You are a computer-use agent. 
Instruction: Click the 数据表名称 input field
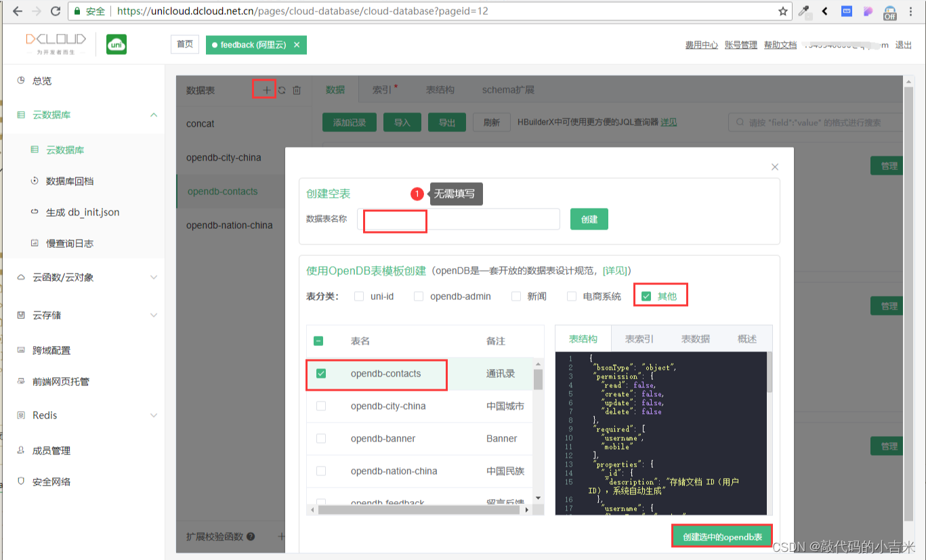pyautogui.click(x=459, y=219)
